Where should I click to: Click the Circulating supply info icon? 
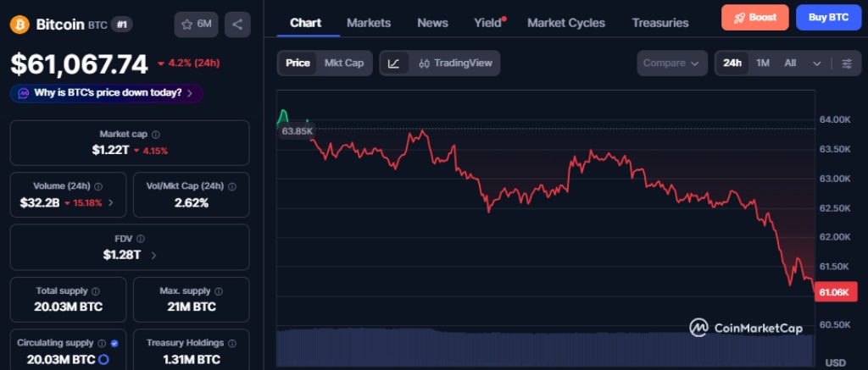coord(102,343)
